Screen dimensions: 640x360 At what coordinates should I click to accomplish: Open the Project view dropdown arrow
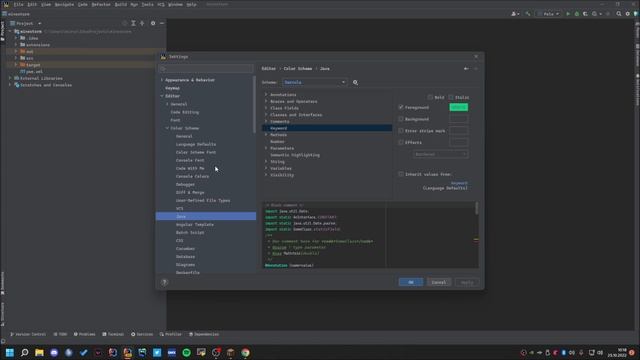(x=40, y=24)
